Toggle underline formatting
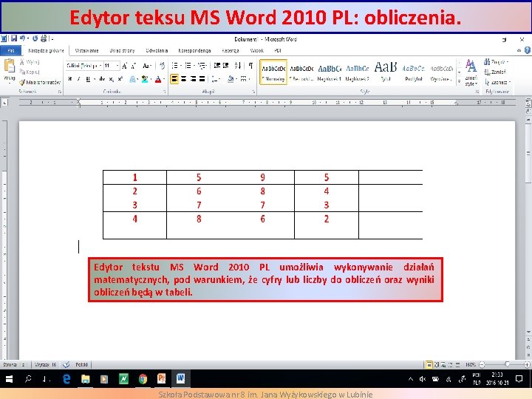The image size is (532, 399). 88,79
